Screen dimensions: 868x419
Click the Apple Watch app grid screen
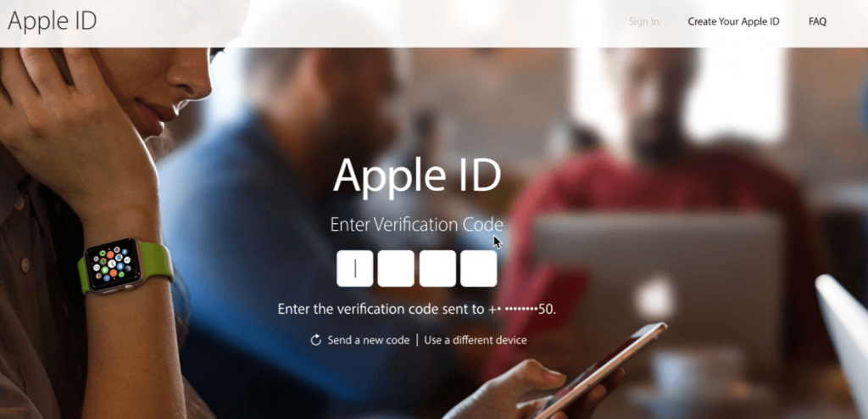coord(113,265)
